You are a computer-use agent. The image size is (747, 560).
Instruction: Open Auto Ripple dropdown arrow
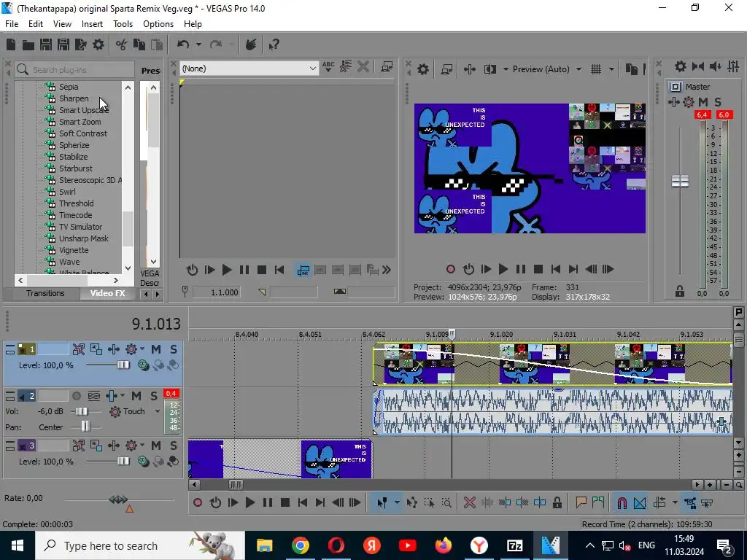[x=675, y=502]
